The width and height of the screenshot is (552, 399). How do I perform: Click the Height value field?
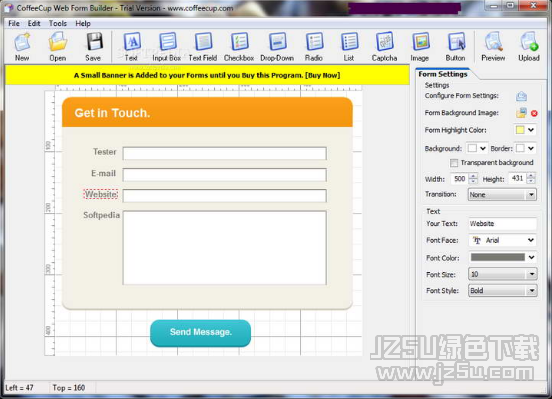click(517, 178)
